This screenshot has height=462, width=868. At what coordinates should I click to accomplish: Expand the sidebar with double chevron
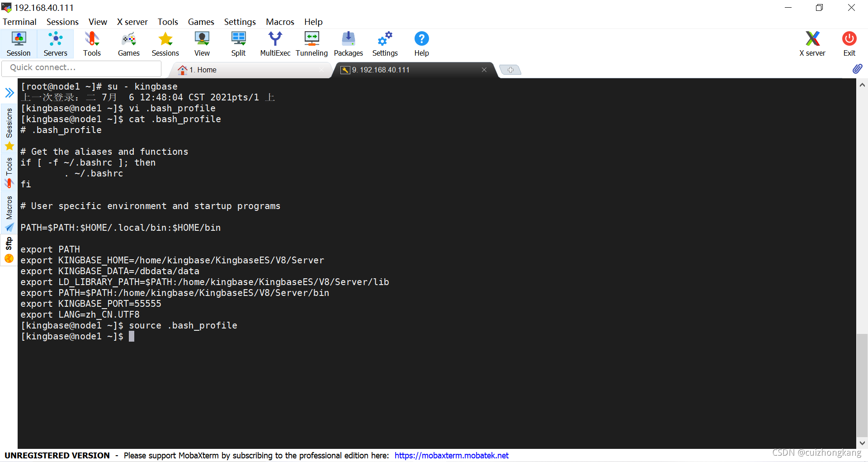(x=9, y=93)
